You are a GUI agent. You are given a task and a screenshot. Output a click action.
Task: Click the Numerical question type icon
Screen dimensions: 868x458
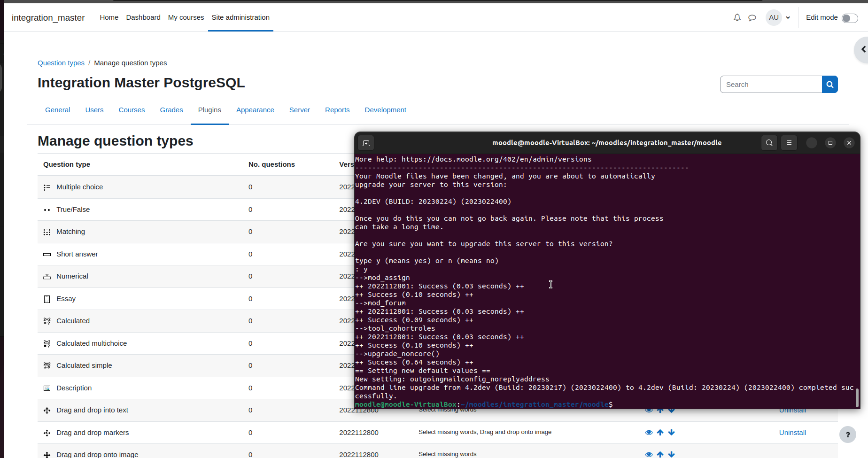(47, 277)
